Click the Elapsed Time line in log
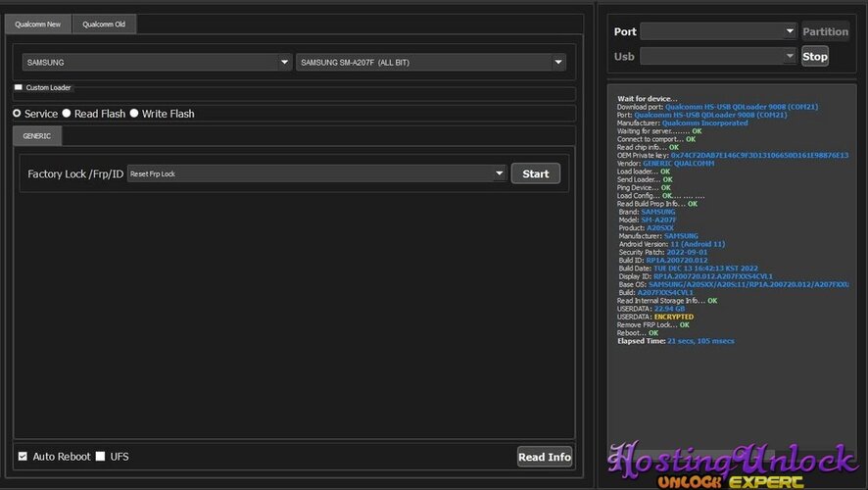Viewport: 868px width, 490px height. click(x=675, y=341)
